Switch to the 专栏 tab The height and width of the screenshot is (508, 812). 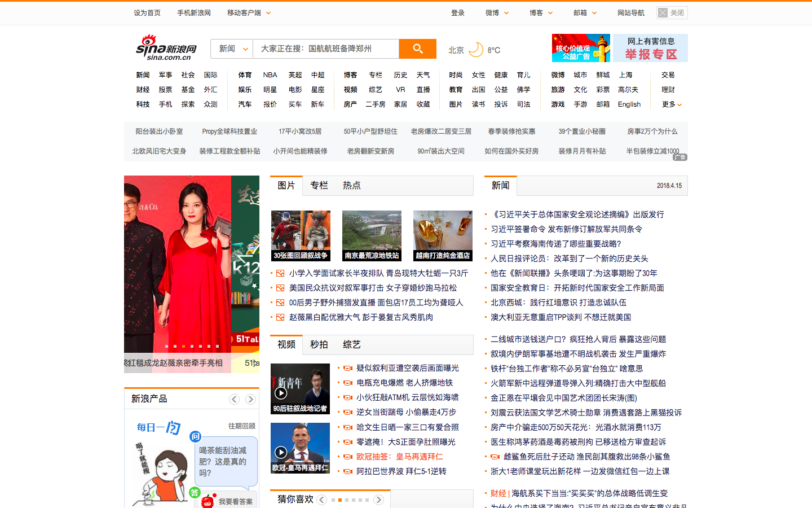(319, 185)
